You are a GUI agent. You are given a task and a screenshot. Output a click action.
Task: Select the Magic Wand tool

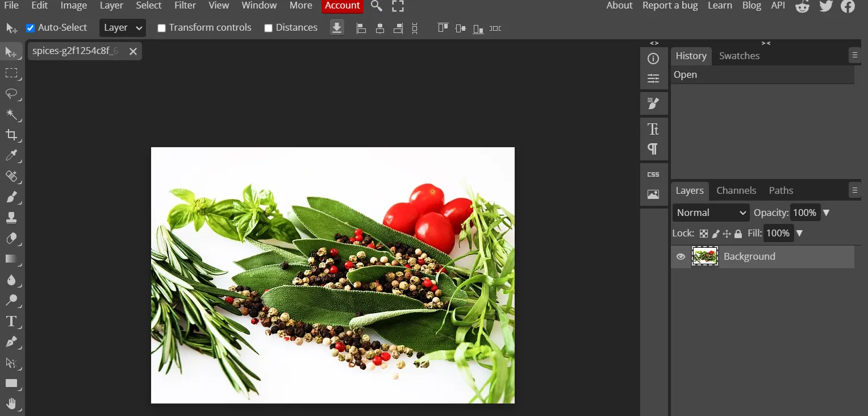coord(11,114)
